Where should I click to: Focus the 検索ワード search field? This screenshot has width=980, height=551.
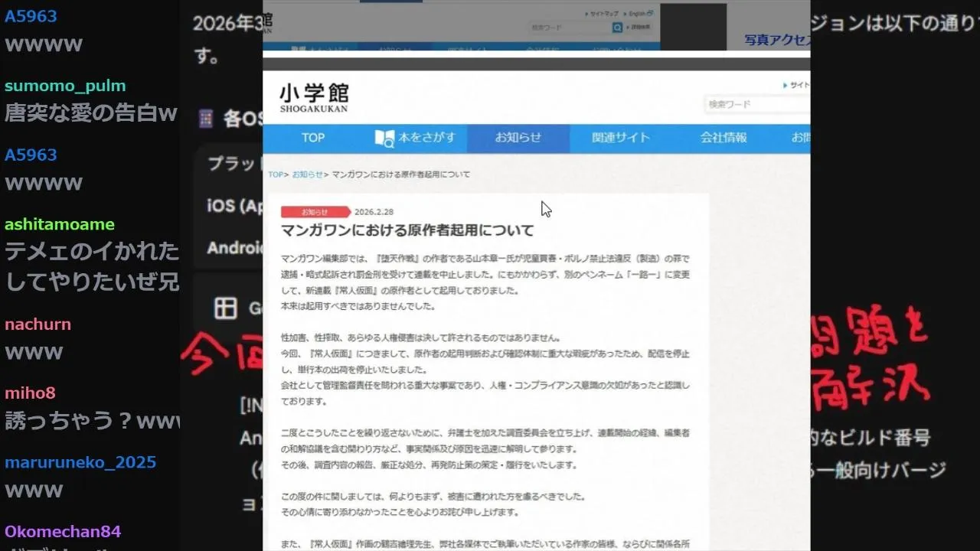coord(756,104)
